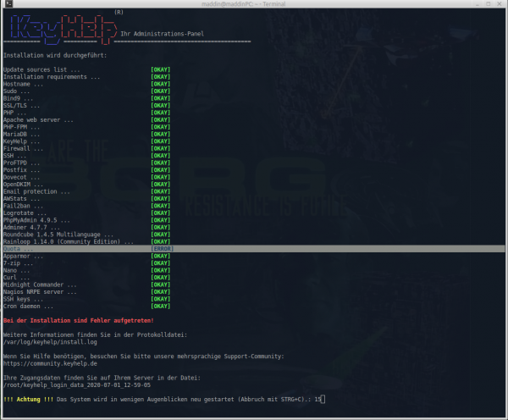This screenshot has height=420, width=508.
Task: Click the reboot countdown cursor at prompt end
Action: click(323, 400)
